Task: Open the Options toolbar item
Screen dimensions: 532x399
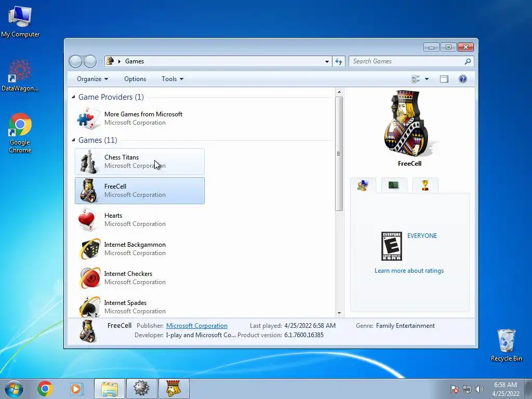Action: click(x=135, y=79)
